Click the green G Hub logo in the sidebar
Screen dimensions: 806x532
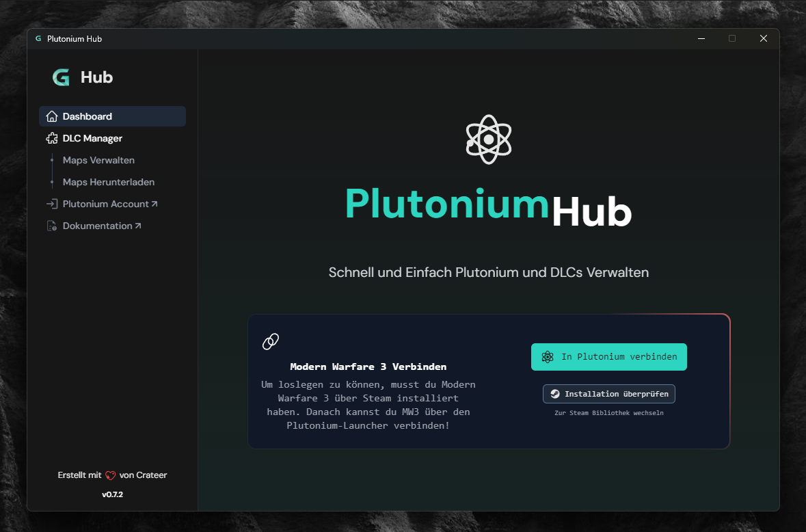point(61,77)
